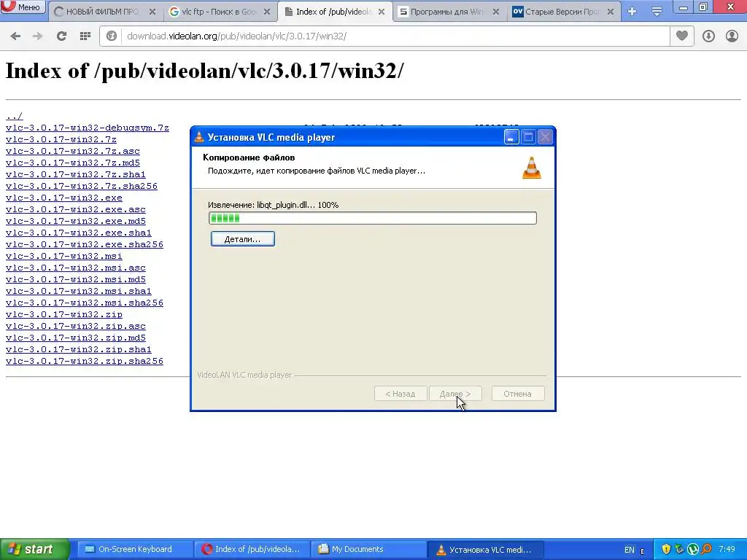
Task: Close the vlc ftp Google tab
Action: [x=267, y=12]
